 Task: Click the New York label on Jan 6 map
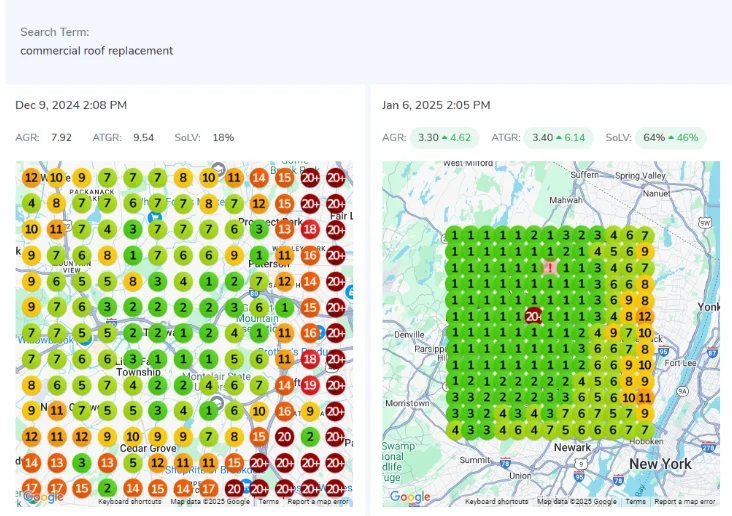point(661,464)
